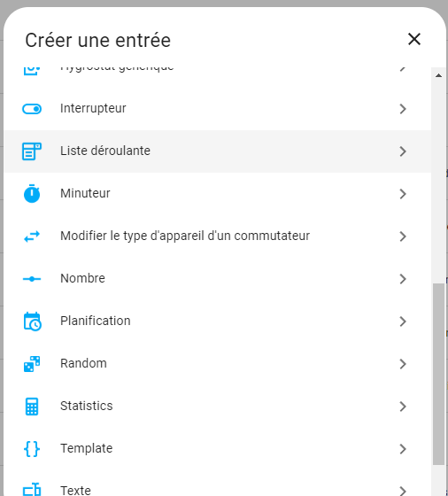This screenshot has height=496, width=448.
Task: Click the vertical scrollbar thumb
Action: click(438, 374)
